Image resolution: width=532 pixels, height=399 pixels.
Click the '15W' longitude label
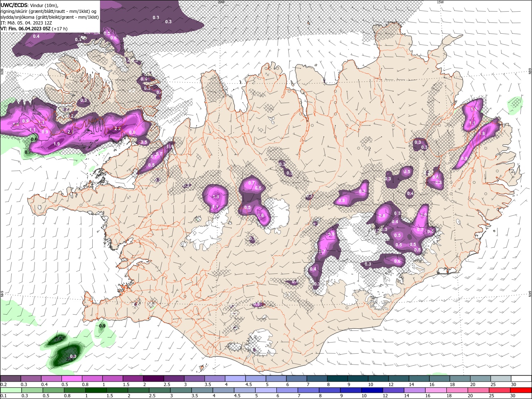440,2
